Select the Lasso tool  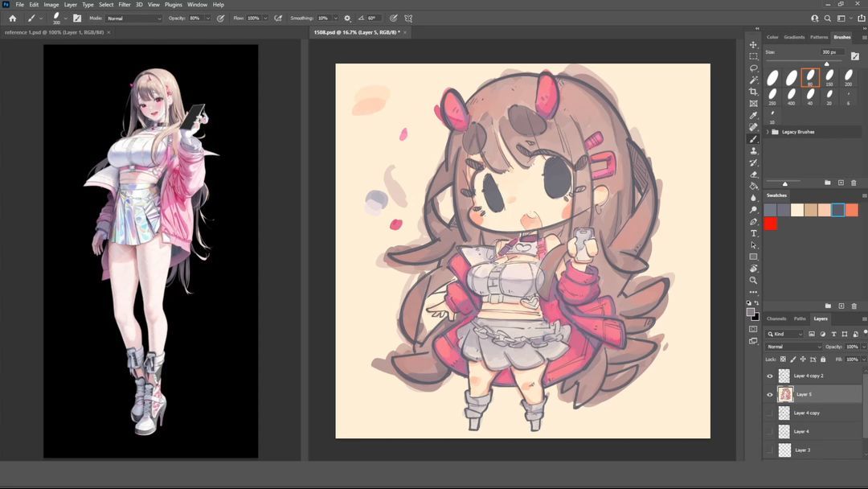click(753, 68)
